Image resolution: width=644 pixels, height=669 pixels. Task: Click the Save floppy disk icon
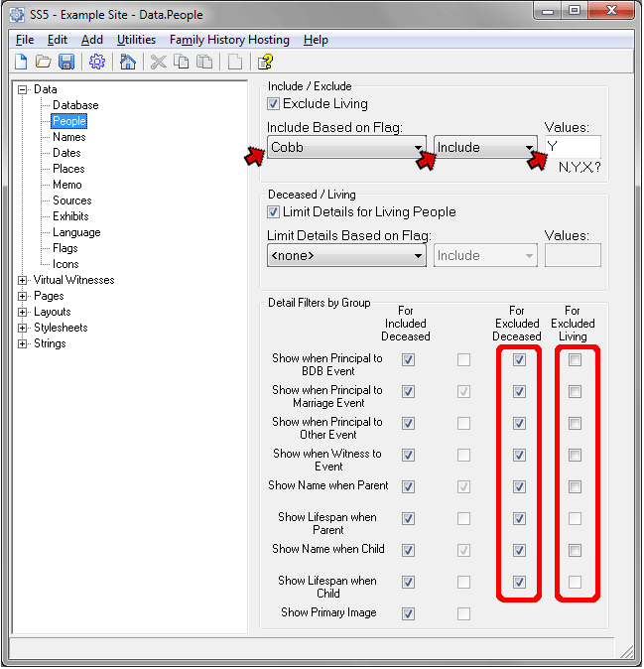66,63
